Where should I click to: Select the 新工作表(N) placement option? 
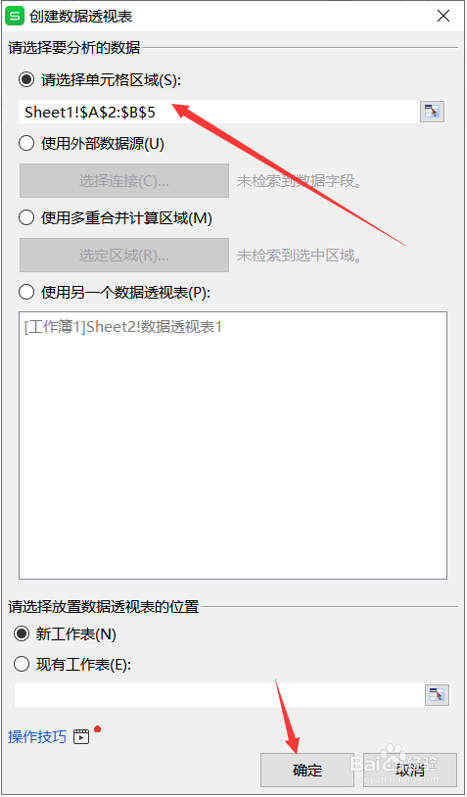tap(22, 634)
